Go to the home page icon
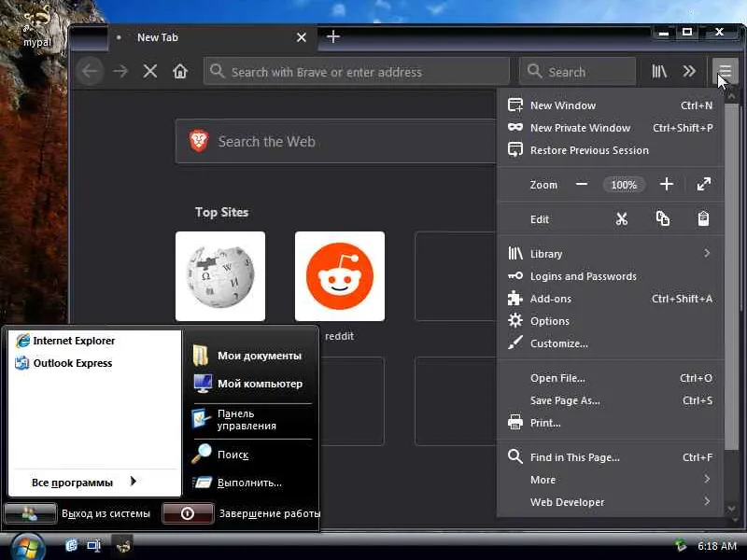Image resolution: width=747 pixels, height=560 pixels. pyautogui.click(x=180, y=72)
